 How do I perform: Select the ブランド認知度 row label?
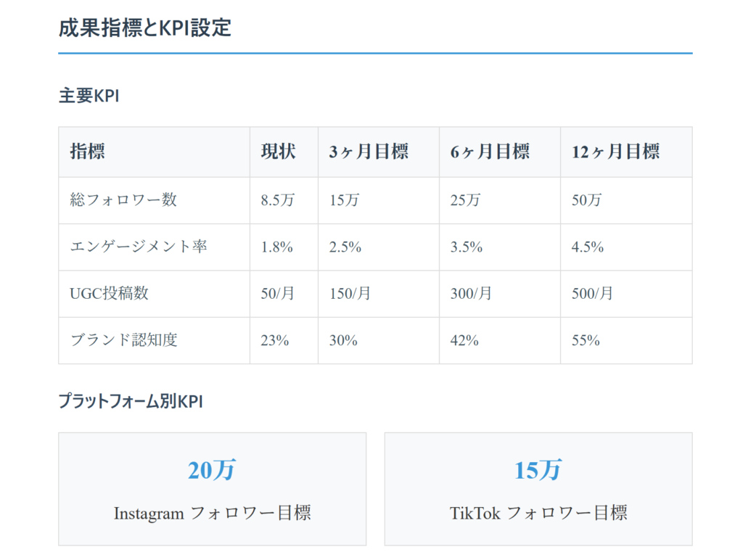123,339
